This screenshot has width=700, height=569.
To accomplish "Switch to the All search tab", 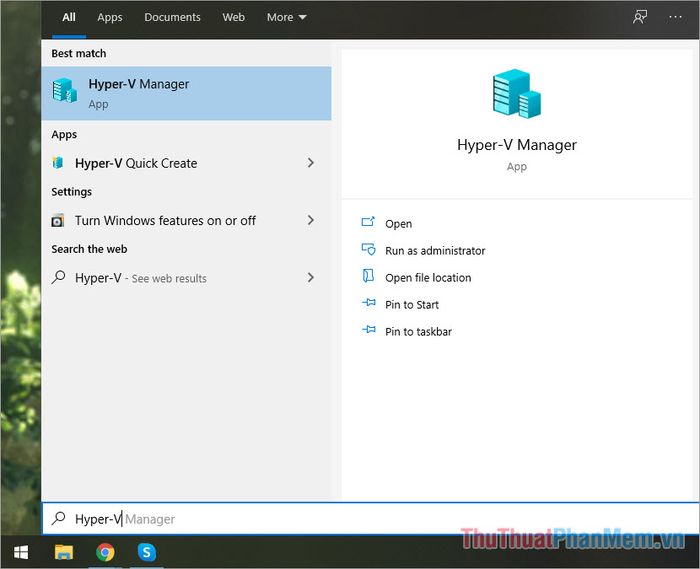I will (69, 17).
